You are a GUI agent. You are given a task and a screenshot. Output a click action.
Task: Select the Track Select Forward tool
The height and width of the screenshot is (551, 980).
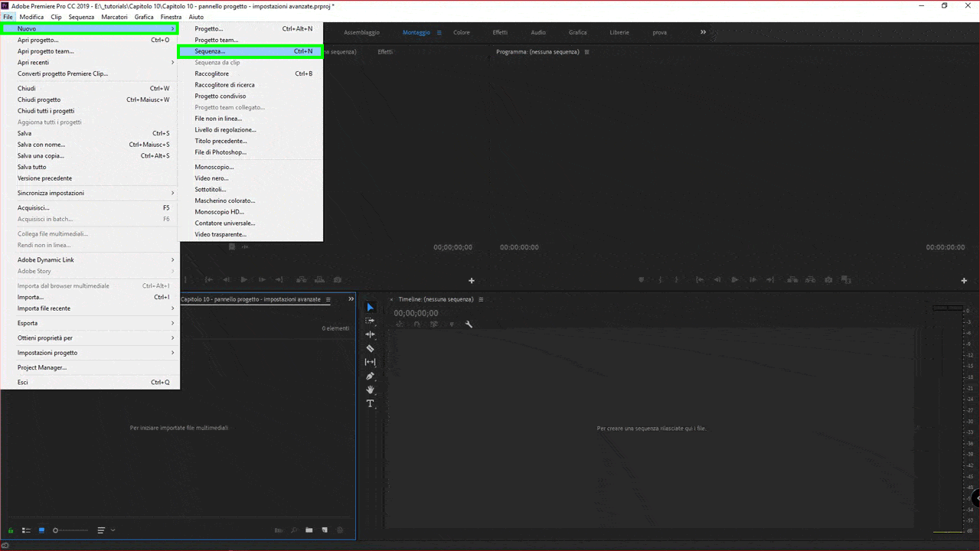pyautogui.click(x=370, y=321)
